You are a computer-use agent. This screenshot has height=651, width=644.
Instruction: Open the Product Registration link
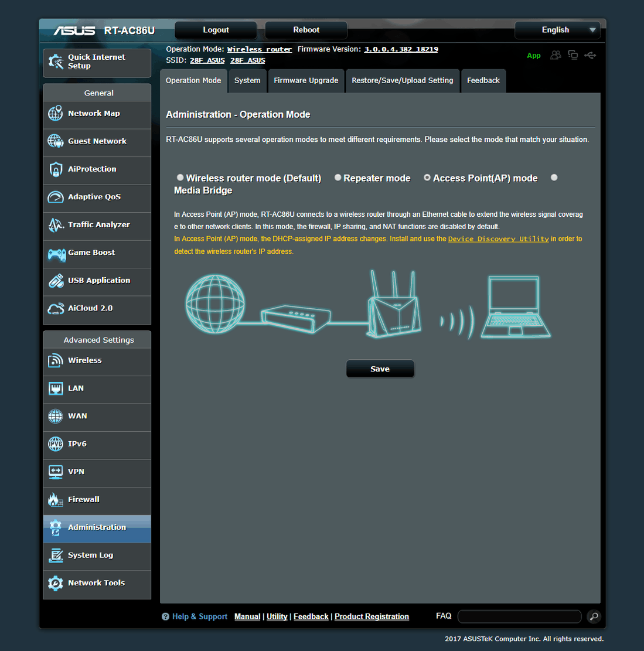pos(372,616)
